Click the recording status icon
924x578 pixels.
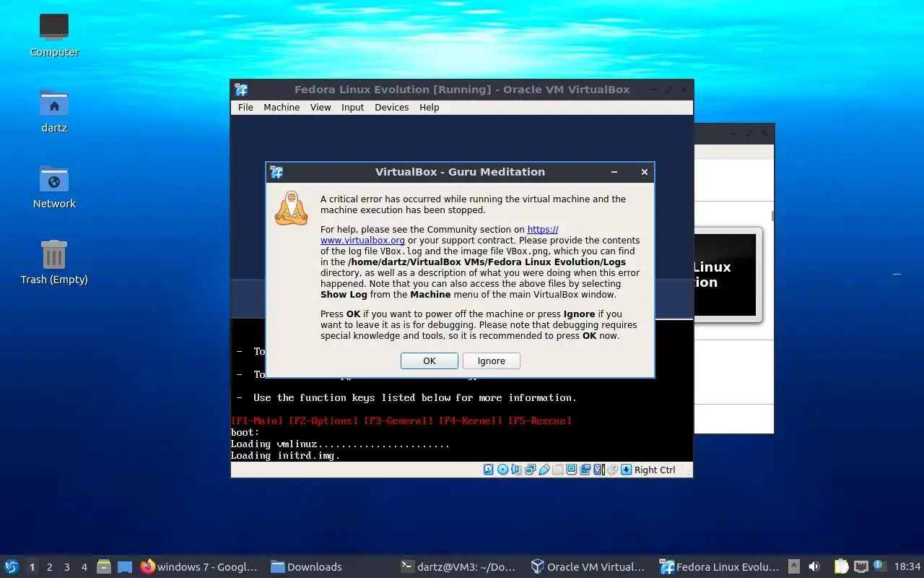(585, 470)
